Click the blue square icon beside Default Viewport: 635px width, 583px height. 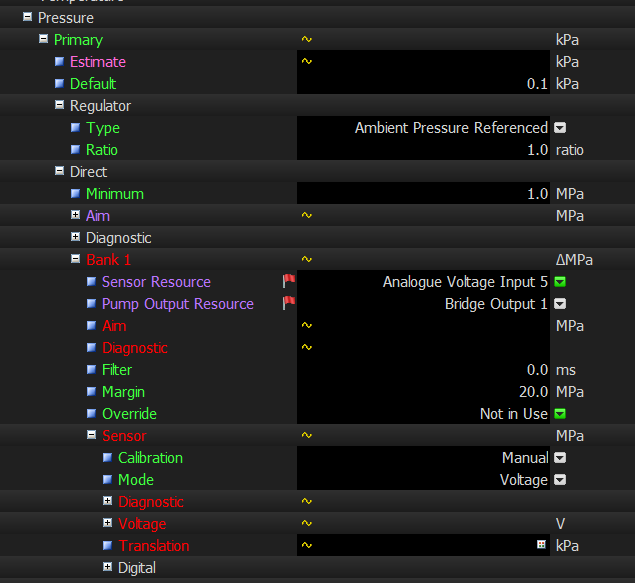click(x=60, y=83)
